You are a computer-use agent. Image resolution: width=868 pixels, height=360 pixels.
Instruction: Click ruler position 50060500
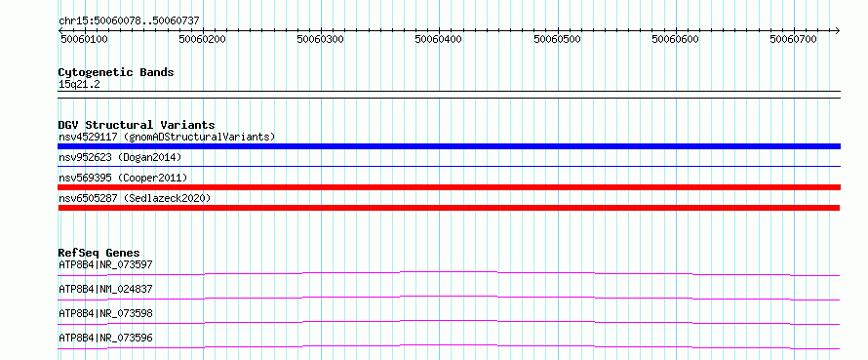558,39
